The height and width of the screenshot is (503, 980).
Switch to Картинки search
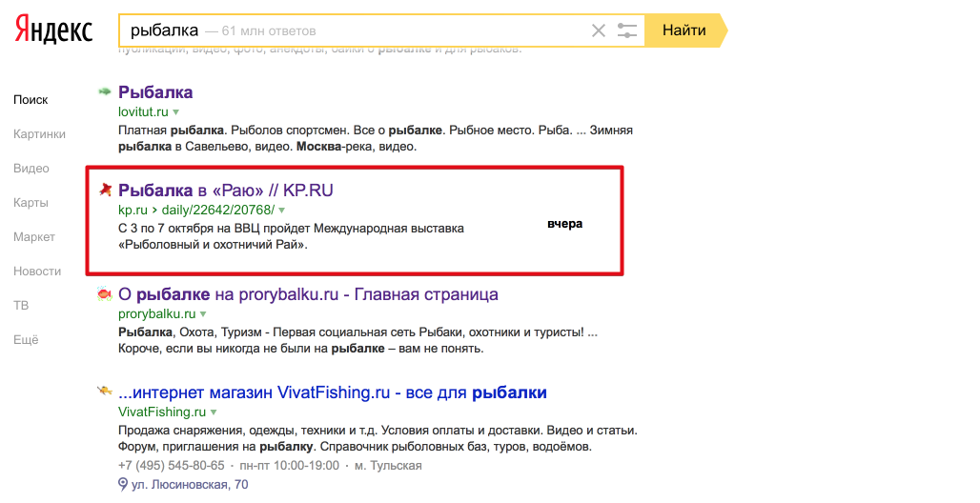39,133
